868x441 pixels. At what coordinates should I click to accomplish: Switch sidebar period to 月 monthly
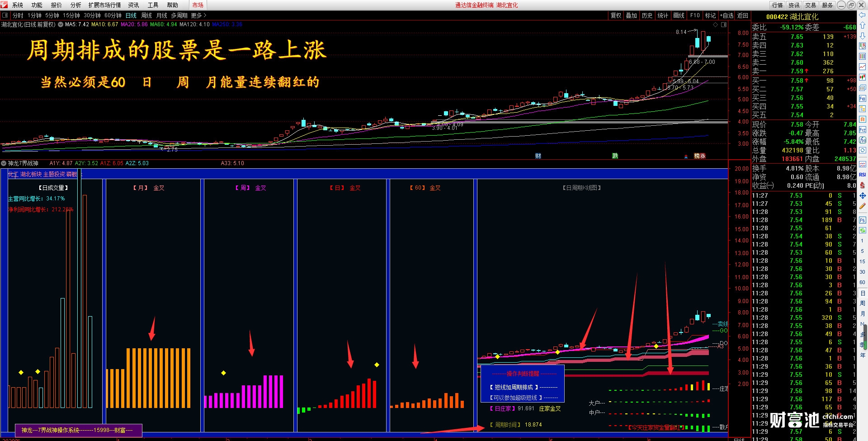click(x=862, y=314)
